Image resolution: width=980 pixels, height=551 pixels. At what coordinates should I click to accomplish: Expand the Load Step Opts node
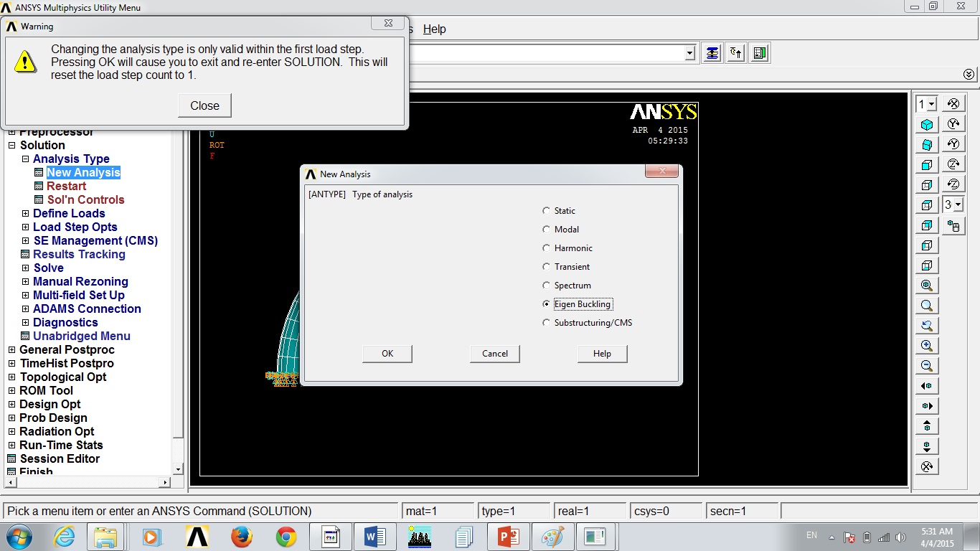click(x=25, y=227)
